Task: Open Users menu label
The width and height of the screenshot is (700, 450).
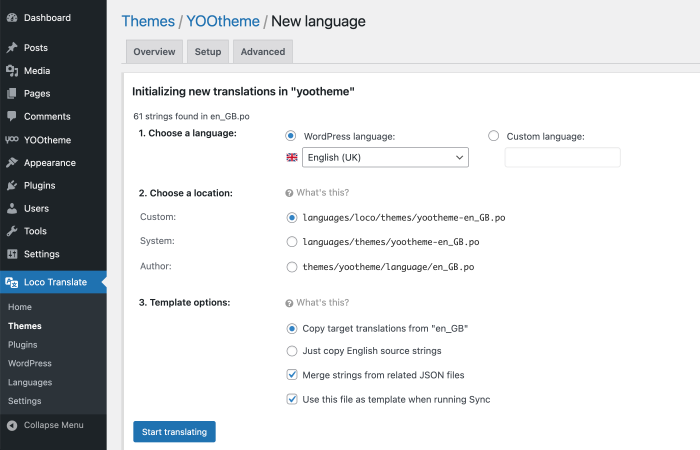Action: tap(37, 208)
